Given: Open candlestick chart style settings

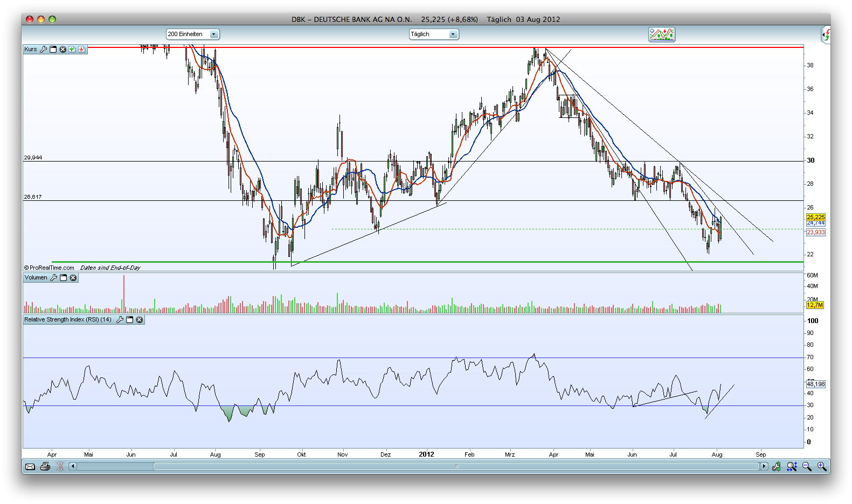Looking at the screenshot, I should [776, 466].
